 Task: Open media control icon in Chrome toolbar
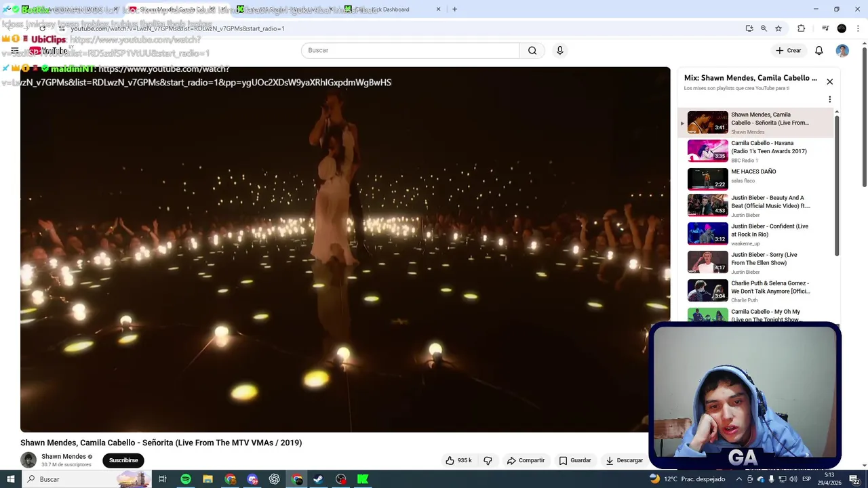tap(825, 28)
